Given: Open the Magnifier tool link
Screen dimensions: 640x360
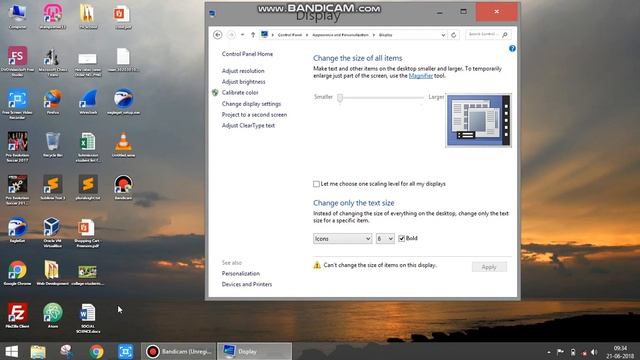Looking at the screenshot, I should click(421, 76).
